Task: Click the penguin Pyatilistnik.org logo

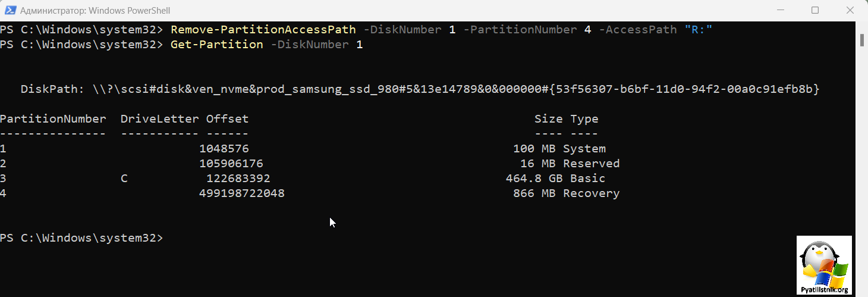Action: pyautogui.click(x=824, y=265)
